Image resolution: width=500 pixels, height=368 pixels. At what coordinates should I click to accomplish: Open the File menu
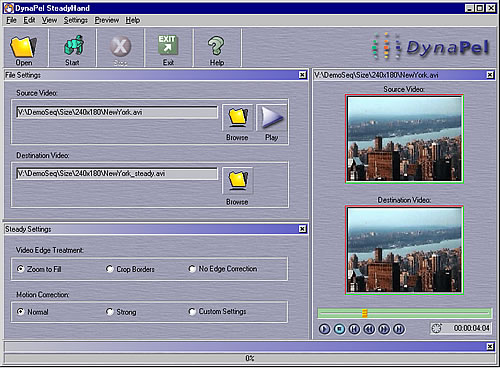tap(11, 20)
